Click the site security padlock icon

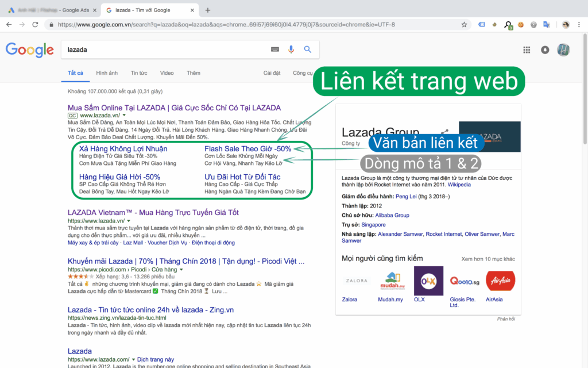[x=51, y=24]
